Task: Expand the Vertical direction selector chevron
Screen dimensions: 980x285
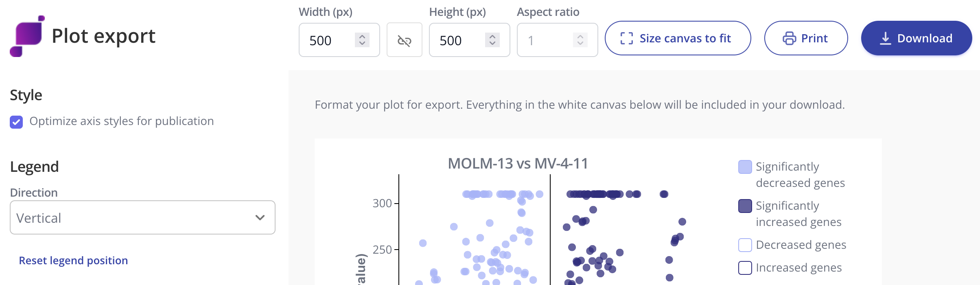Action: click(259, 218)
